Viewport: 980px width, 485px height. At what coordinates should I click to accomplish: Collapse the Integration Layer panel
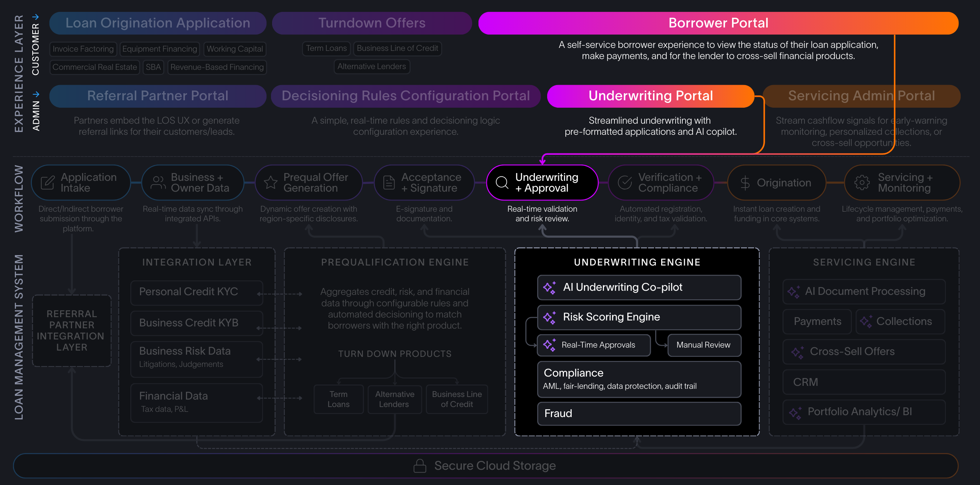coord(197,262)
